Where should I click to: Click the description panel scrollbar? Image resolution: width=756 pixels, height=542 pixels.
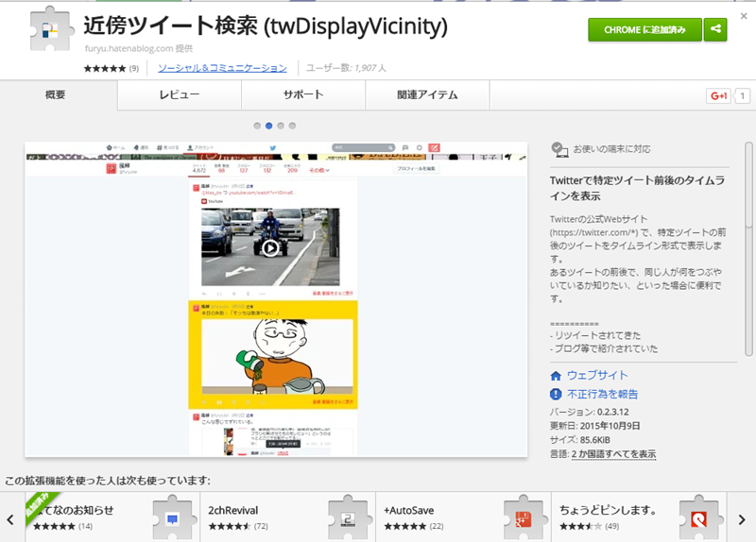tap(748, 249)
